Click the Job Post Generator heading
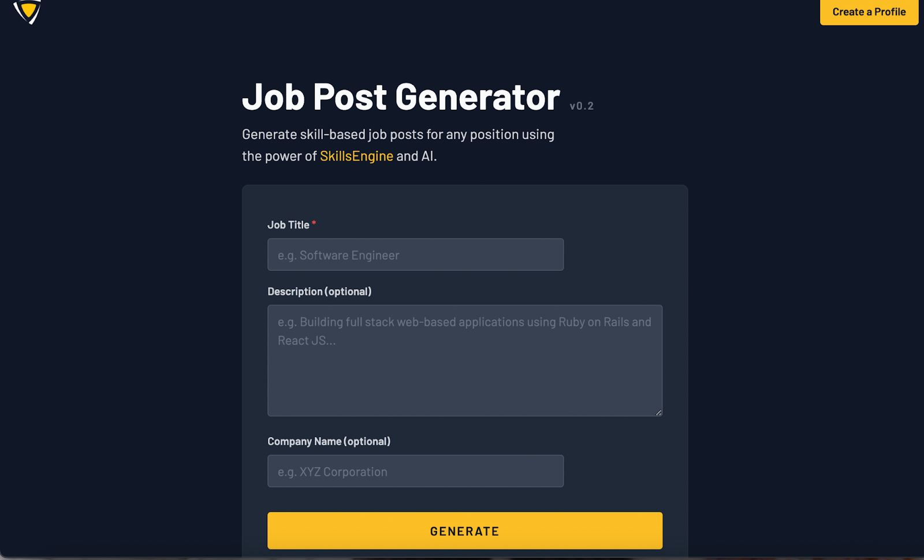This screenshot has height=560, width=924. (x=401, y=97)
